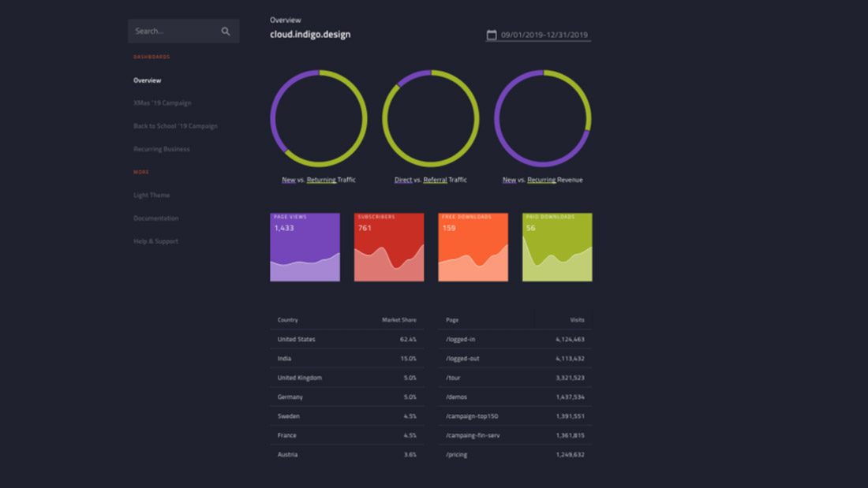Click the search magnifier icon
868x488 pixels.
click(x=226, y=31)
